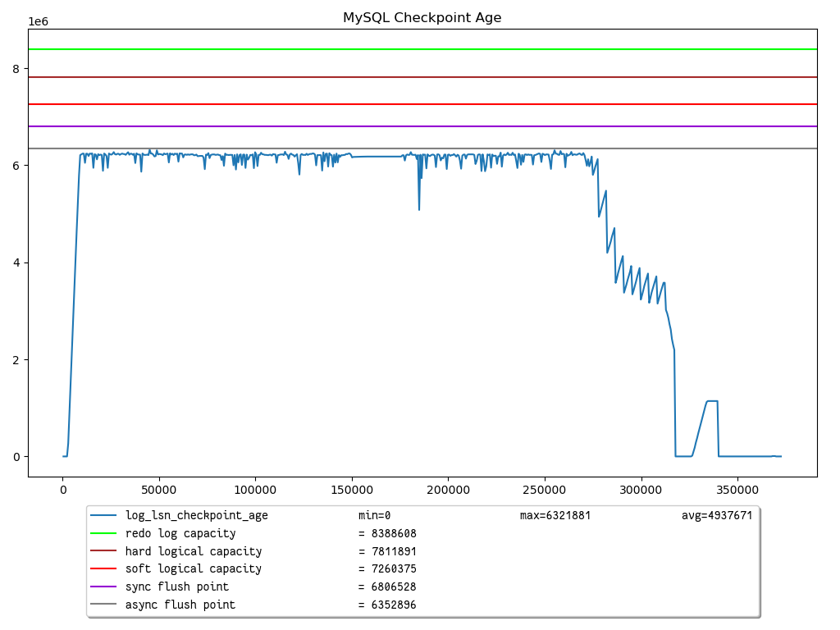Click the blue legend key for log_lsn_checkpoint_age
The image size is (840, 630).
pyautogui.click(x=105, y=515)
